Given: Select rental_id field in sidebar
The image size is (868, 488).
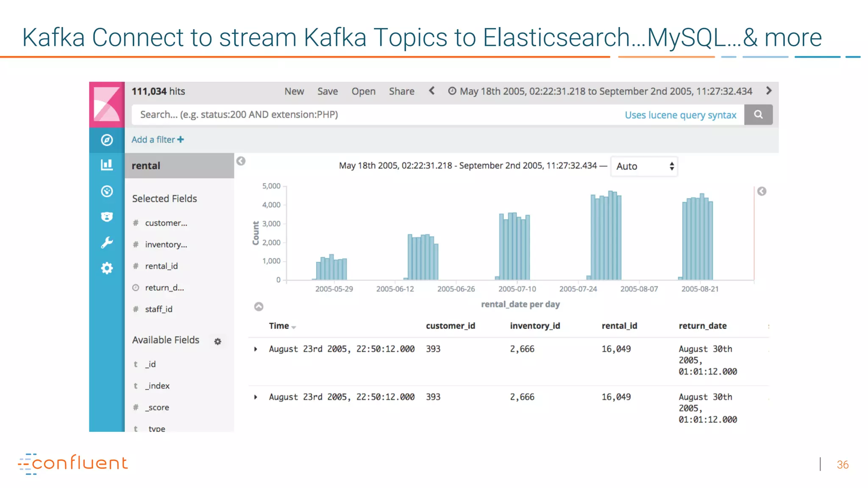Looking at the screenshot, I should pyautogui.click(x=161, y=266).
